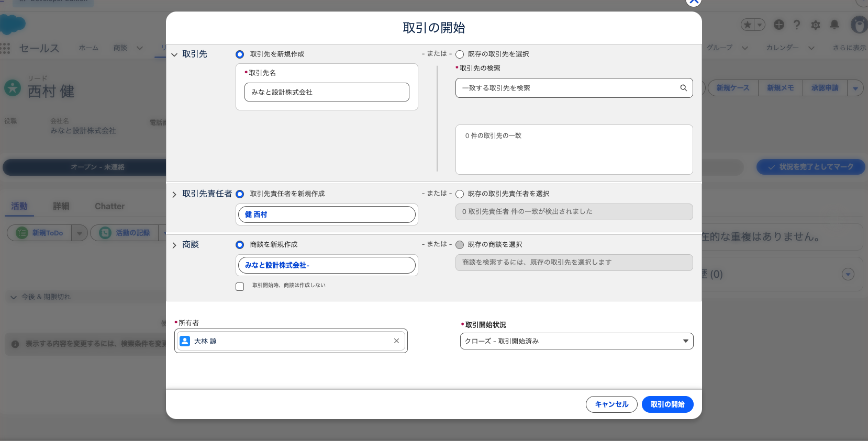The width and height of the screenshot is (868, 441).
Task: Click the Salesforce cloud logo
Action: (13, 25)
